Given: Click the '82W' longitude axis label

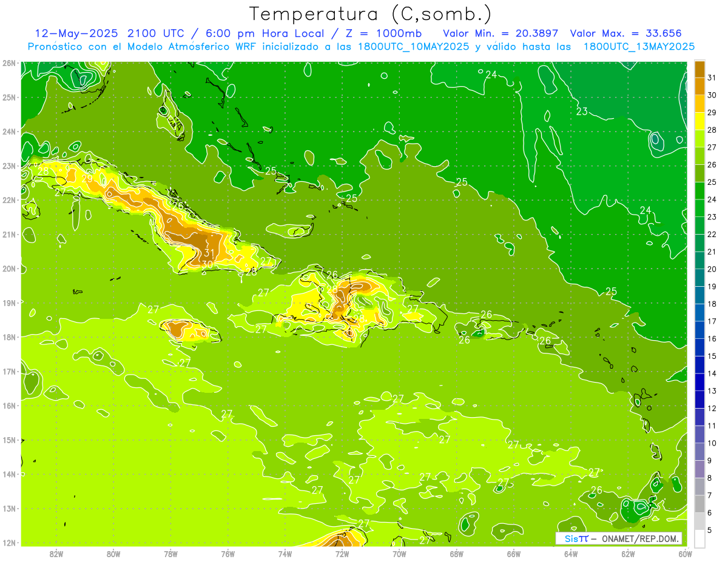Looking at the screenshot, I should click(x=56, y=554).
